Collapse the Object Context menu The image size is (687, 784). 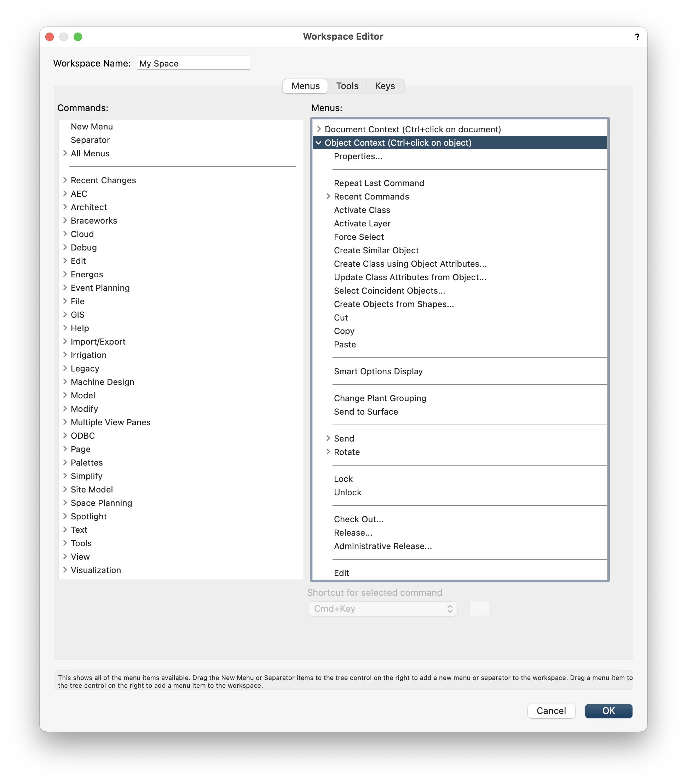(319, 143)
